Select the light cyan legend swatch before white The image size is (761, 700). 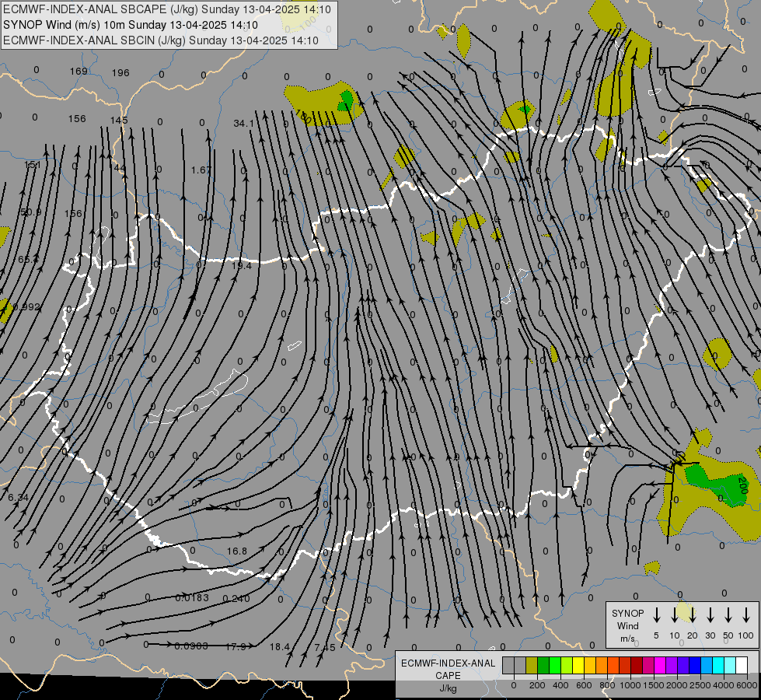click(x=729, y=666)
